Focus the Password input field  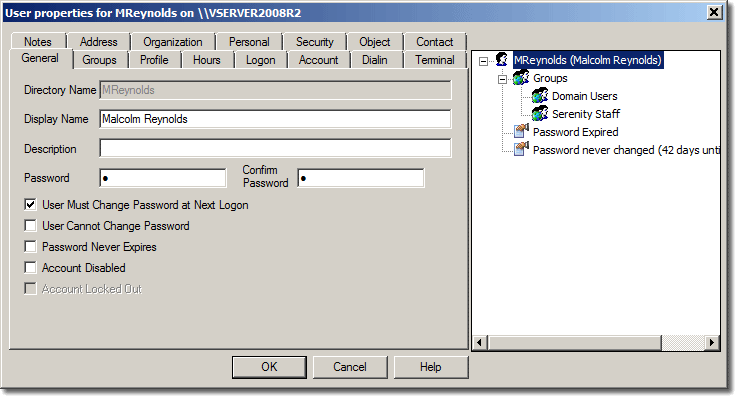pos(163,178)
